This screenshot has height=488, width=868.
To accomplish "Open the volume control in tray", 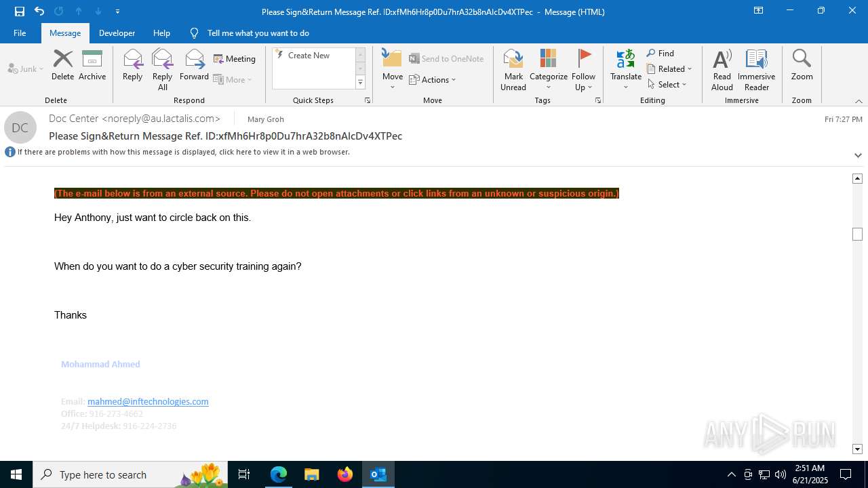I will pos(781,474).
